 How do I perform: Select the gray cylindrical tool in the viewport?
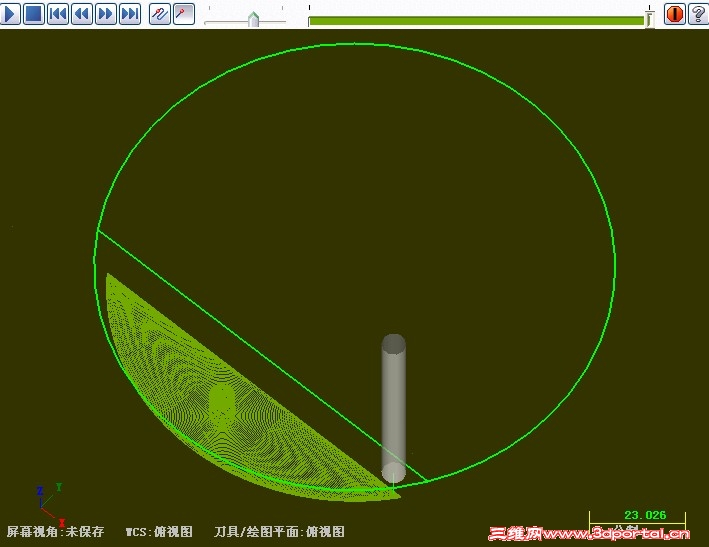[x=393, y=409]
